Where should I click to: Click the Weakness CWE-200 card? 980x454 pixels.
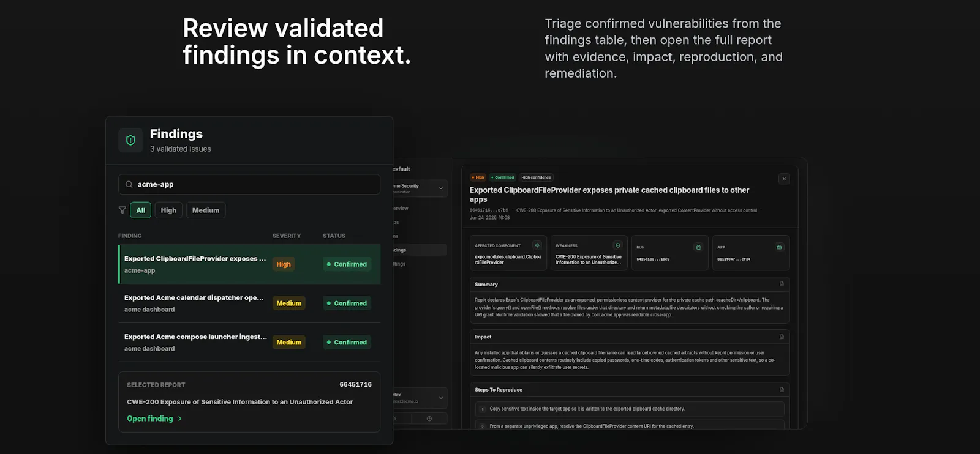tap(589, 253)
